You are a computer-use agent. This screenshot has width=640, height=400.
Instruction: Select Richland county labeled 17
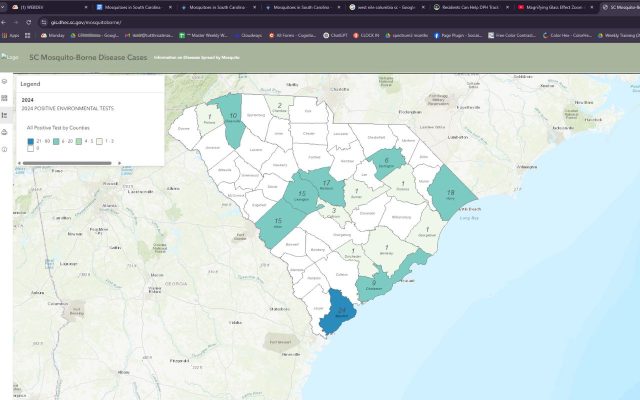(327, 184)
